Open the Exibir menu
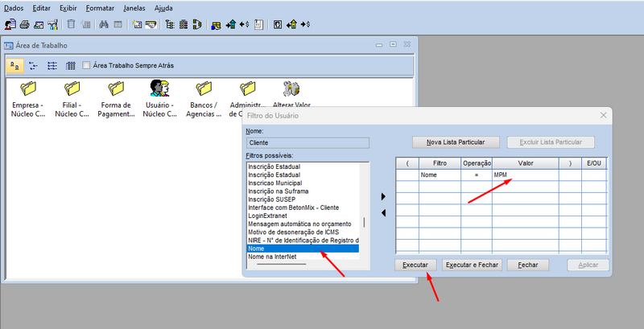The image size is (644, 329). pos(68,8)
